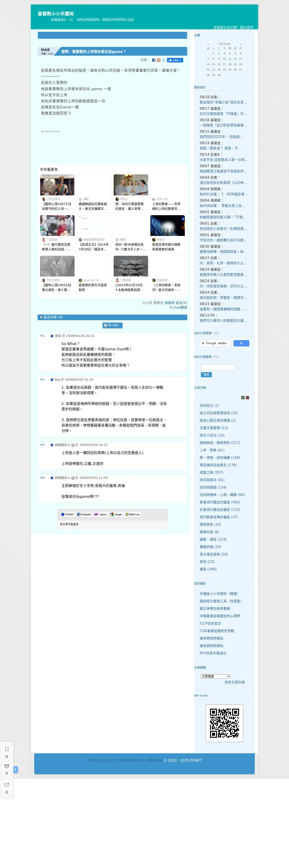Viewport: 289px width, 868px height.
Task: Share the post via the Facebook icon
Action: (154, 60)
